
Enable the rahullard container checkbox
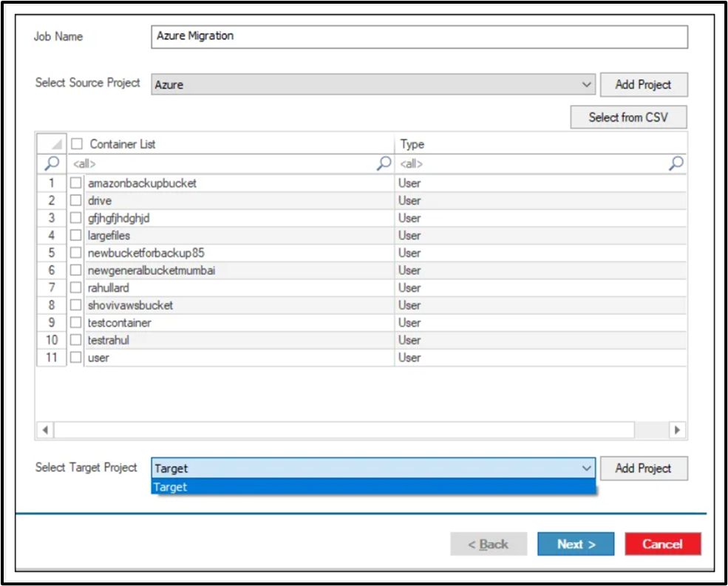[75, 287]
